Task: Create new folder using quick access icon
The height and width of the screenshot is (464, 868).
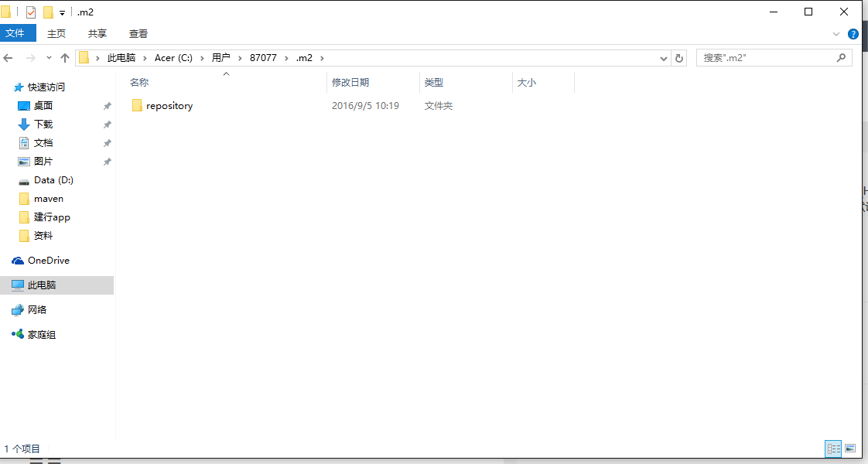Action: click(x=47, y=12)
